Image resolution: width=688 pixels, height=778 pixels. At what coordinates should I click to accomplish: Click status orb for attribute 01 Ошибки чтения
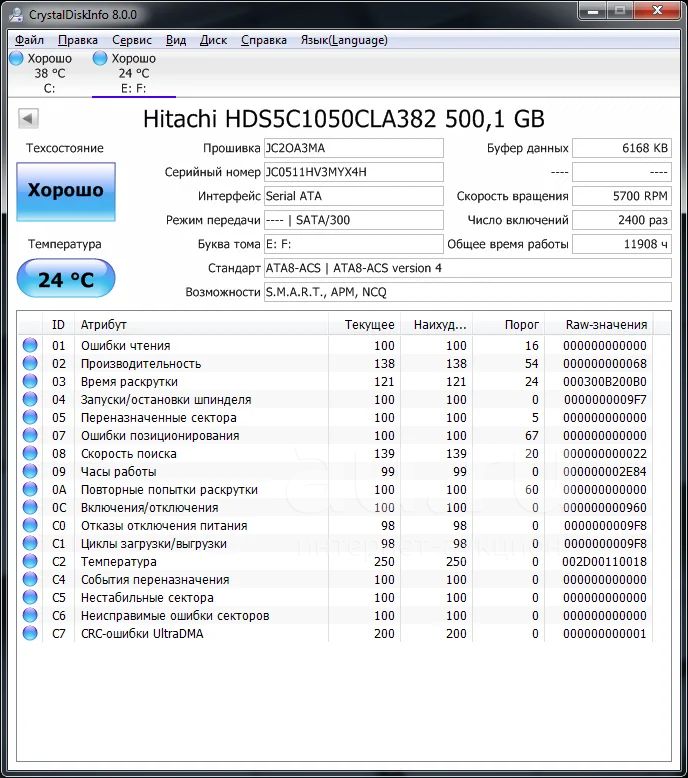pyautogui.click(x=30, y=345)
